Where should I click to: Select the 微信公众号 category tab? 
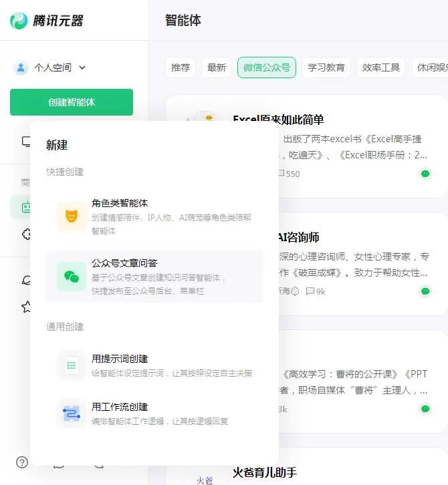click(266, 67)
